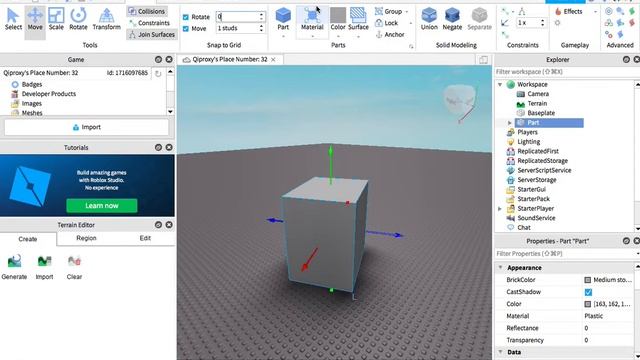Screen dimensions: 640x360
Task: Click Clear in Terrain Editor
Action: pos(74,267)
